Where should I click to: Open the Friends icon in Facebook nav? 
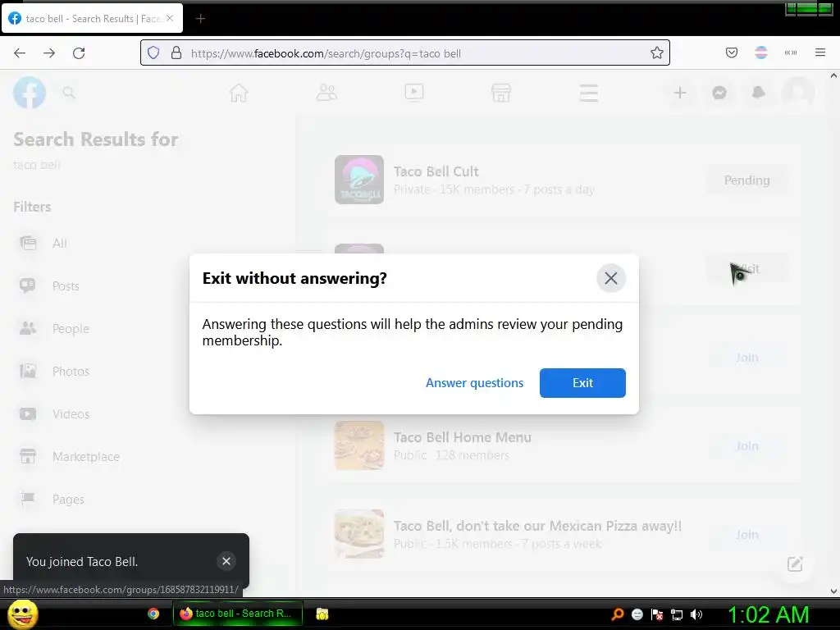point(326,93)
